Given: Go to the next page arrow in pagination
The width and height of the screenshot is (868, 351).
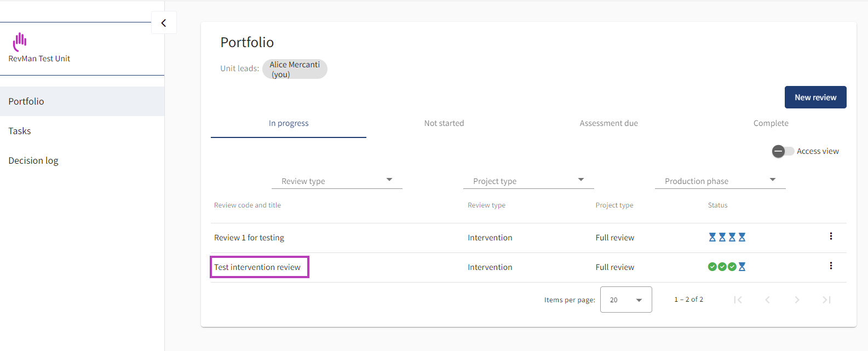Looking at the screenshot, I should point(797,300).
